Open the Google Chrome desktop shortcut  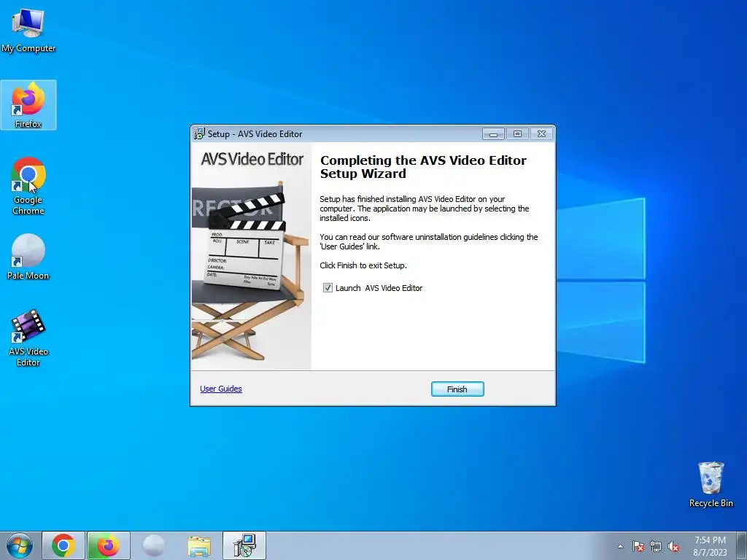tap(28, 186)
